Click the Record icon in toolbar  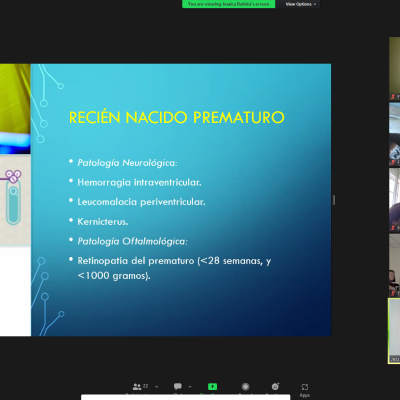tap(246, 386)
